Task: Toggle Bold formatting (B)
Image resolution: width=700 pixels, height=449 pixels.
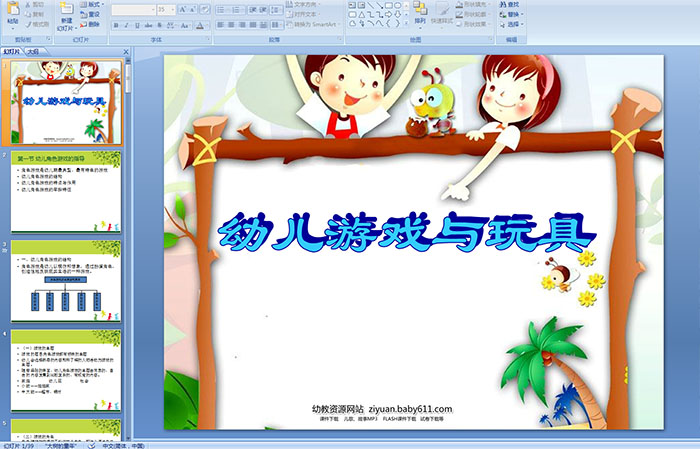Action: (x=116, y=25)
